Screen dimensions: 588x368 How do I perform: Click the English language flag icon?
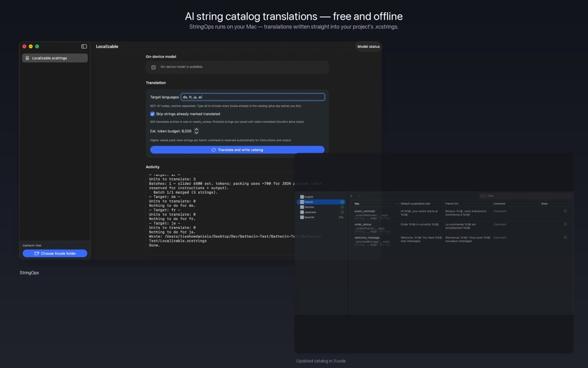(x=302, y=197)
